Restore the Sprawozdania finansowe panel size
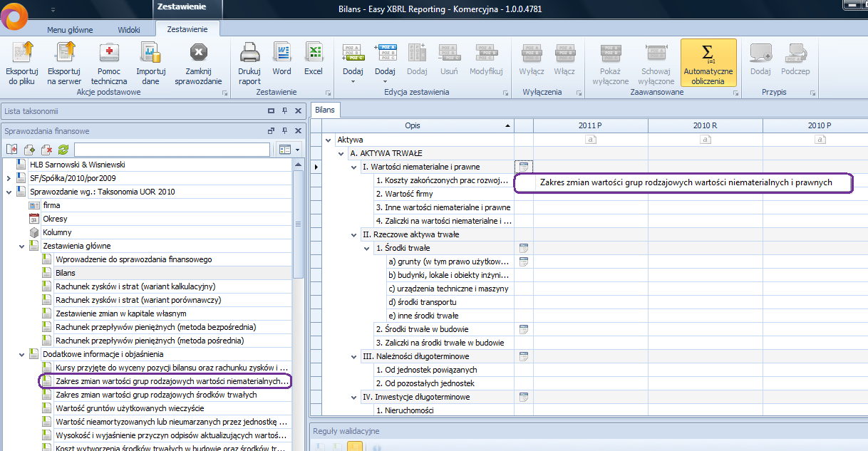 pyautogui.click(x=271, y=131)
